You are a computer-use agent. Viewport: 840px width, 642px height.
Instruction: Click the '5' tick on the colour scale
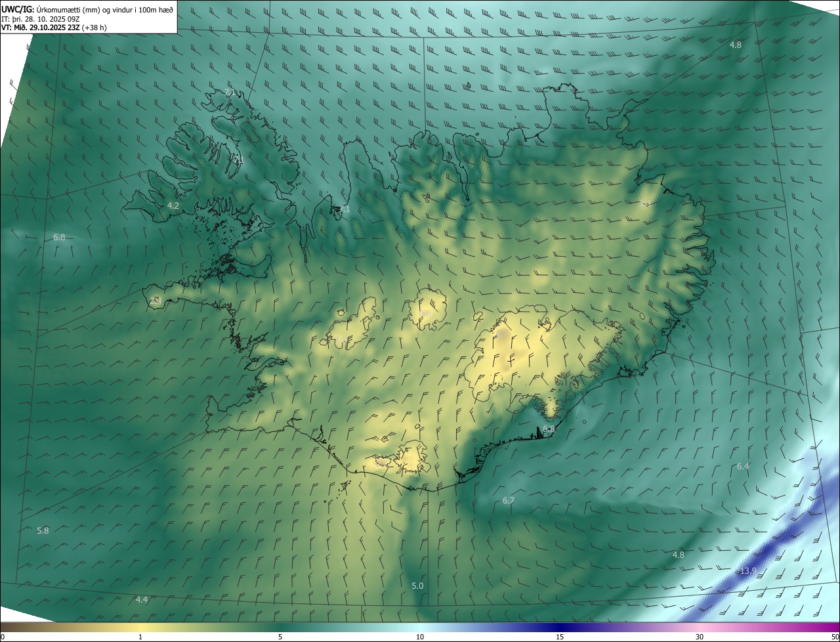[x=280, y=637]
